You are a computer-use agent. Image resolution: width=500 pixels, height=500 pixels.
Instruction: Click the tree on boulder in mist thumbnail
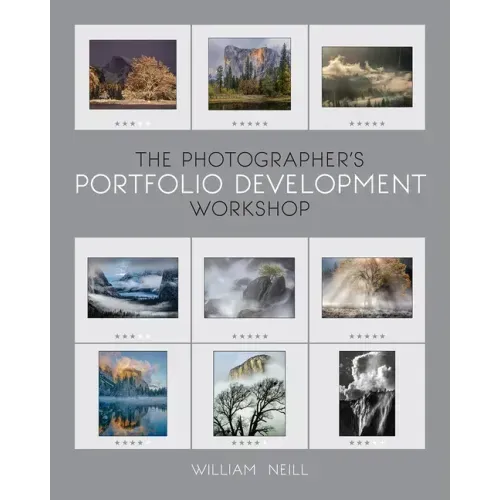[x=250, y=287]
